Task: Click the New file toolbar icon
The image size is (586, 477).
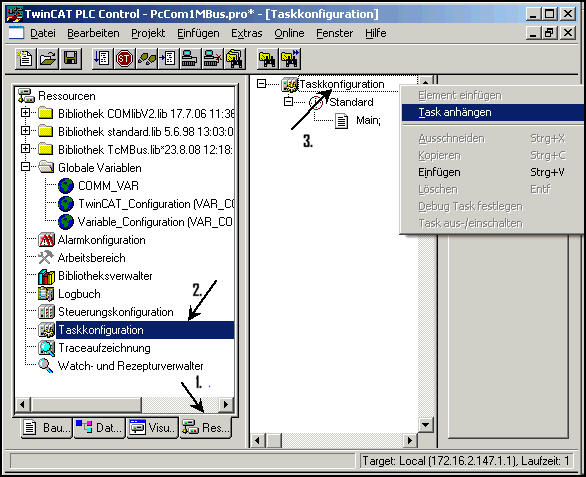Action: pyautogui.click(x=25, y=59)
